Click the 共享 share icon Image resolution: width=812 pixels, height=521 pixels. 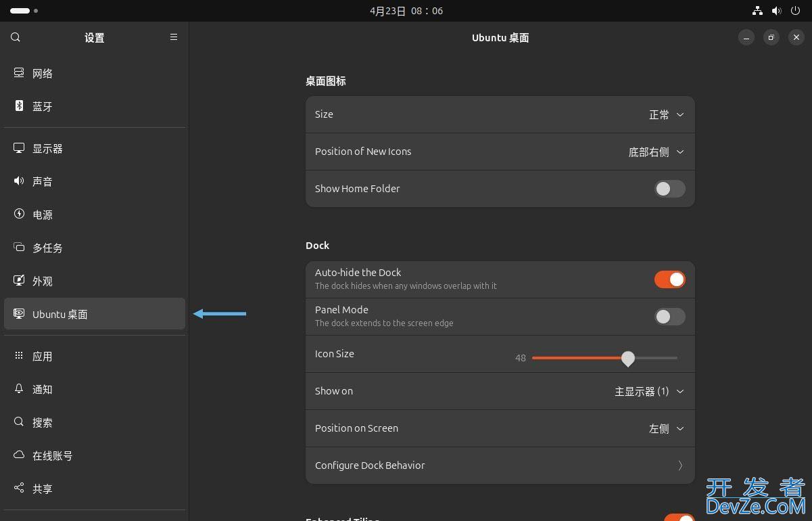pyautogui.click(x=19, y=489)
